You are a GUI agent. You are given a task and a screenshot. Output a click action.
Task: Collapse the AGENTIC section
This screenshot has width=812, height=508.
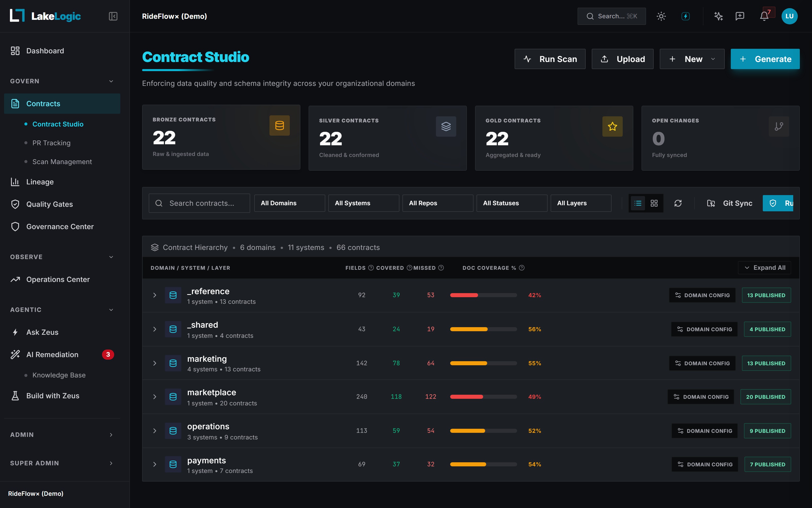[x=62, y=309]
